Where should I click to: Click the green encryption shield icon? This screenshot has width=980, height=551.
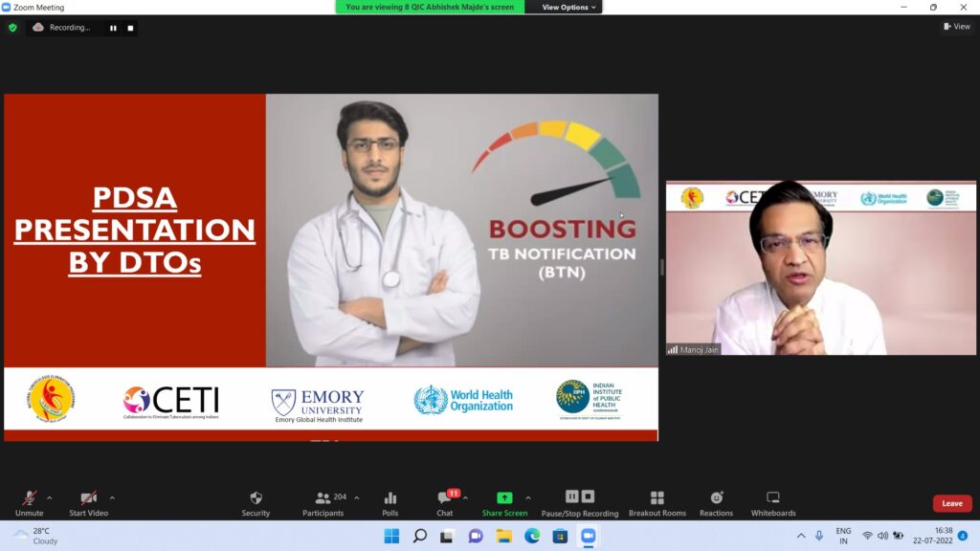pyautogui.click(x=12, y=28)
